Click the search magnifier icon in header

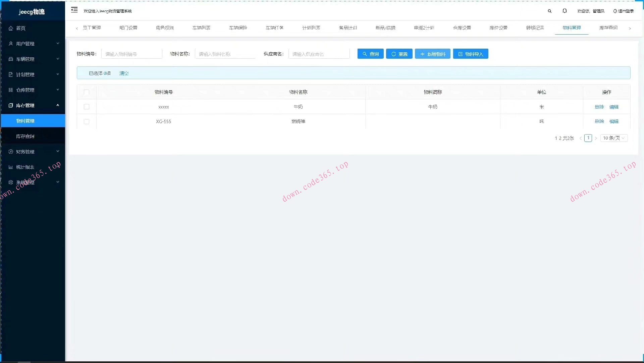click(549, 11)
